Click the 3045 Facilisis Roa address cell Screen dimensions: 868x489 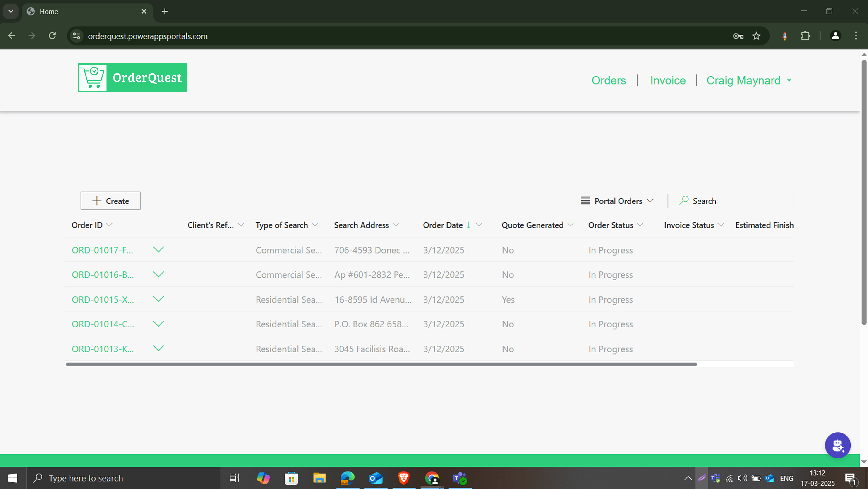(372, 349)
